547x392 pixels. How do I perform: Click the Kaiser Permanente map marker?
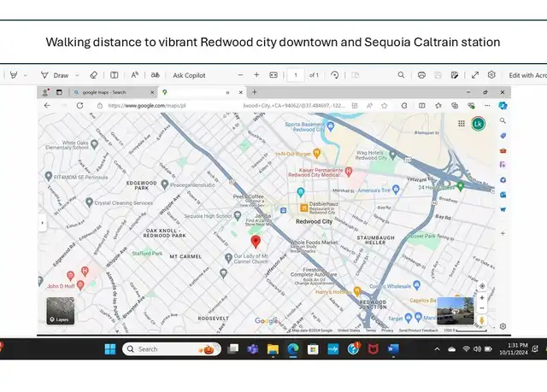point(348,171)
